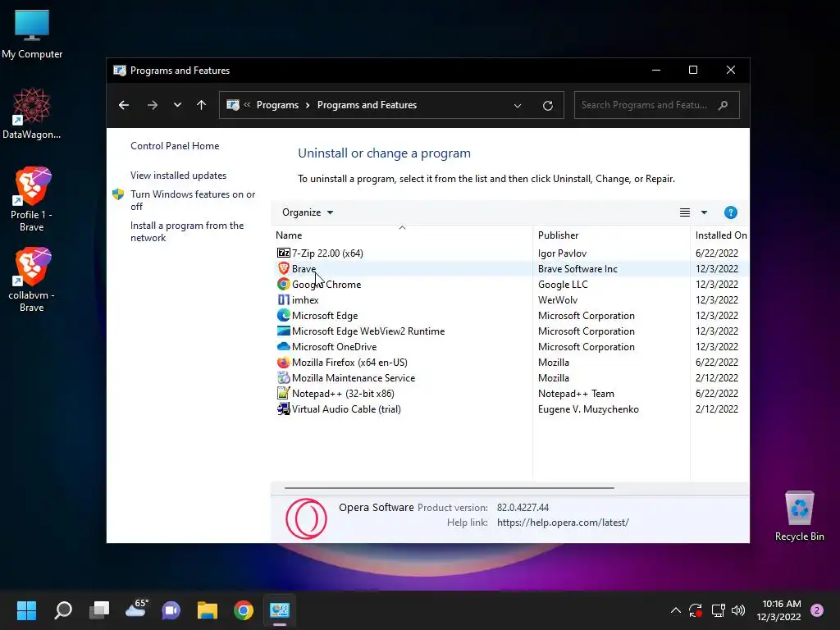This screenshot has height=630, width=840.
Task: Click the Opera logo in details pane
Action: click(x=306, y=518)
